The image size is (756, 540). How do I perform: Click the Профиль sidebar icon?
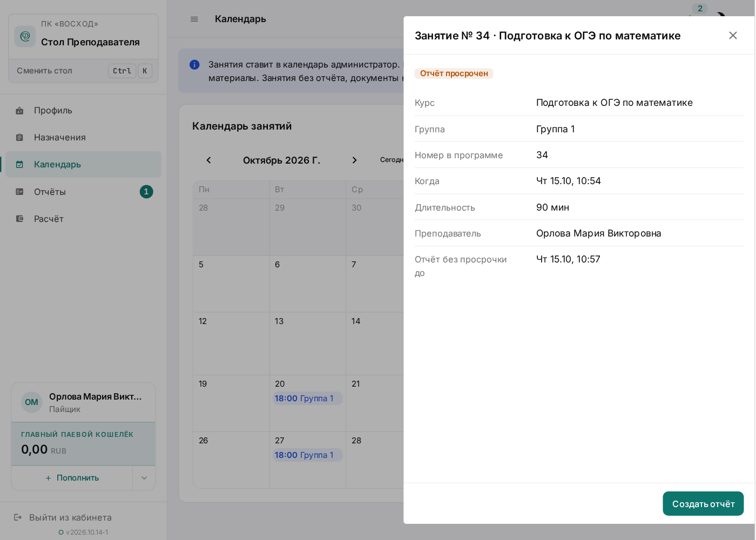click(x=19, y=111)
